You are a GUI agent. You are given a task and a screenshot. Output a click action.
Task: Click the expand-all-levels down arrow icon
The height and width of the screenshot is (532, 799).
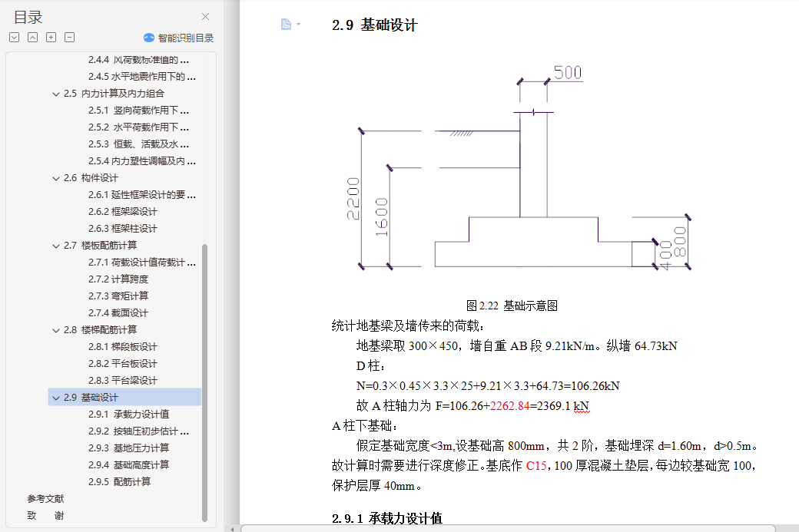tap(15, 37)
